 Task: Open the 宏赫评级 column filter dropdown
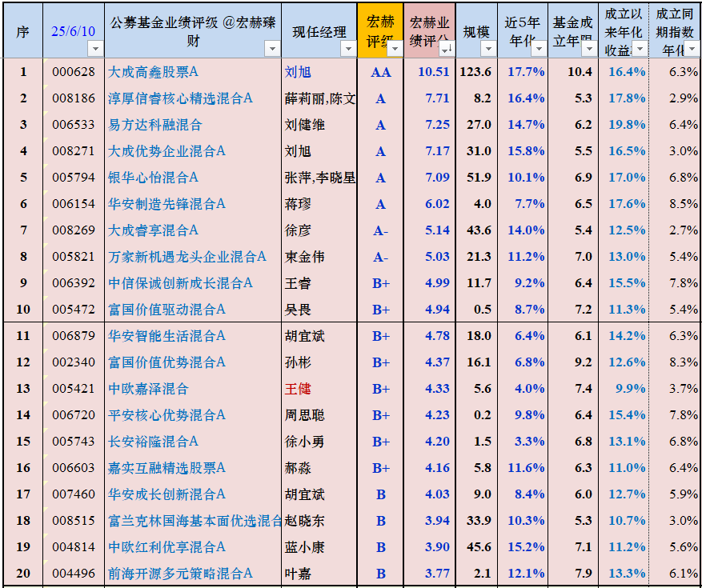[x=395, y=49]
